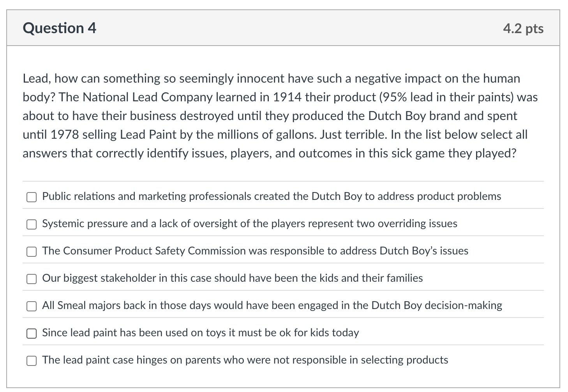The image size is (568, 392).
Task: Click the 'Consumer Product Safety Commission' answer label
Action: (255, 251)
